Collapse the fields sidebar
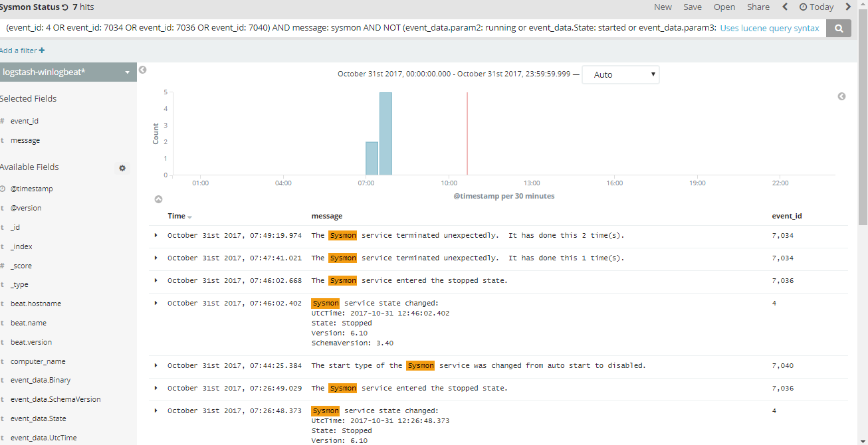 (142, 70)
